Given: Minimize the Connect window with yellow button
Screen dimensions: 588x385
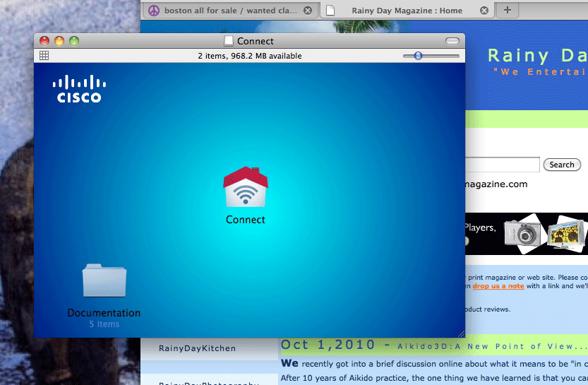Looking at the screenshot, I should [x=59, y=41].
